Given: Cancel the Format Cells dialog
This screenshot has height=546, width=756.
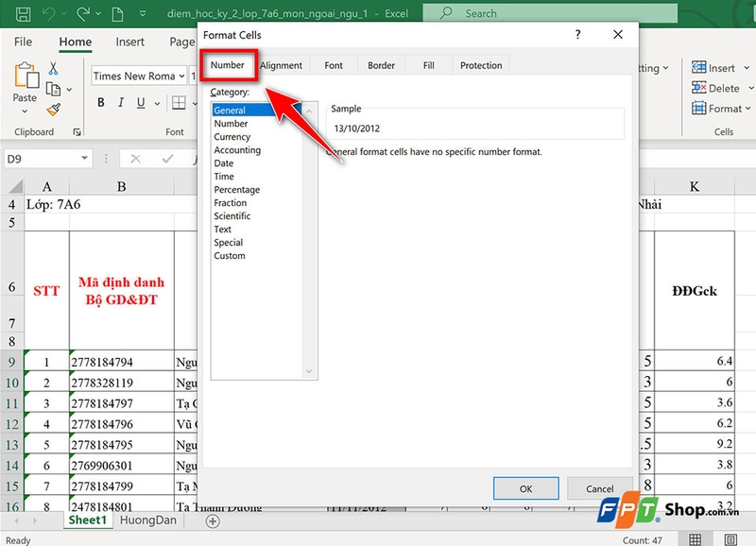Looking at the screenshot, I should click(600, 488).
